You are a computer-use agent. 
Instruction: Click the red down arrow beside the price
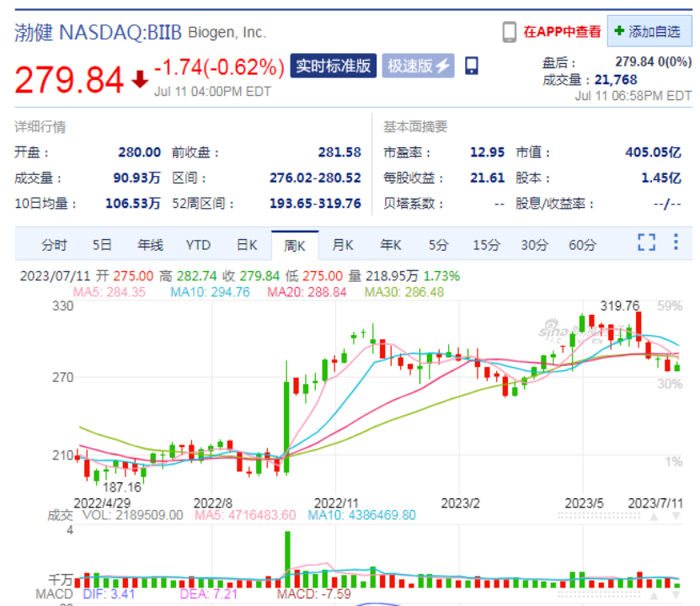tap(140, 79)
